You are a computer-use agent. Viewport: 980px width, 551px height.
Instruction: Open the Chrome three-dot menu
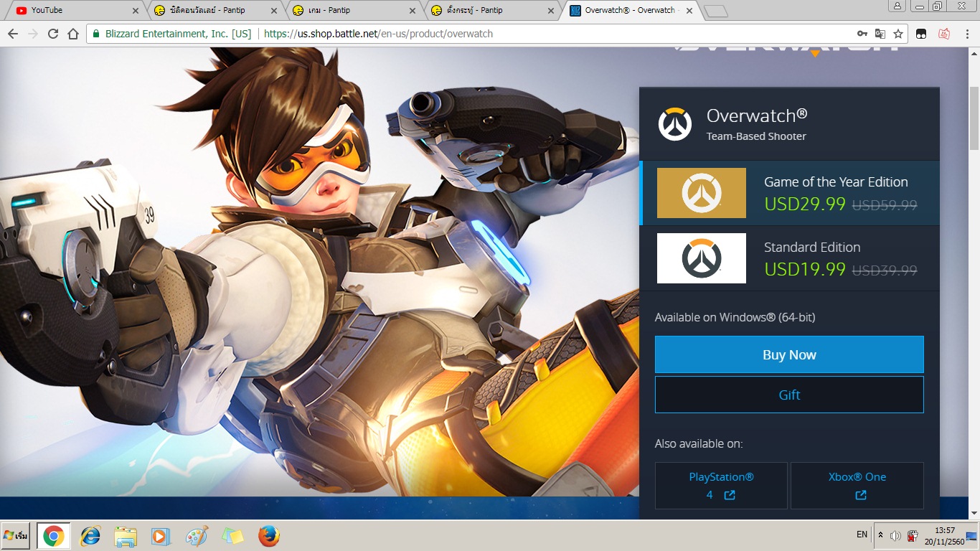pyautogui.click(x=966, y=34)
